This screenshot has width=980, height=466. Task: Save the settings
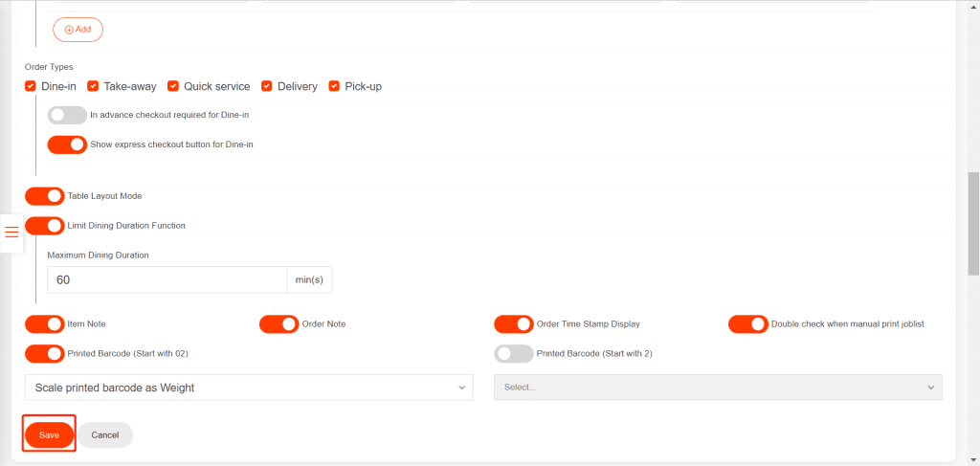pyautogui.click(x=50, y=434)
